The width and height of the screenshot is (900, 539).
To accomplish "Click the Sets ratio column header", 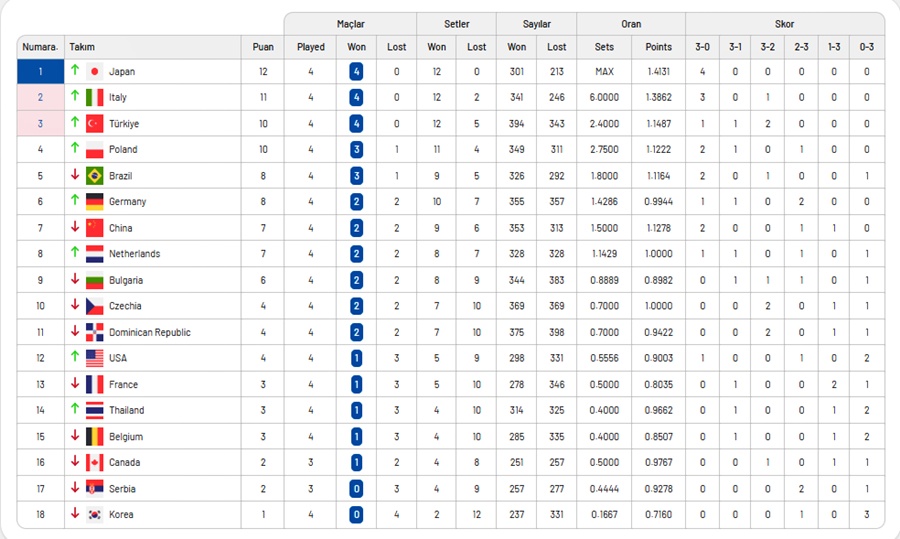I will [604, 47].
